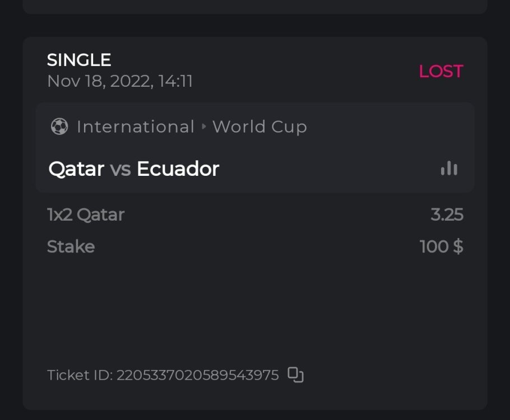Click the 3.25 odds value
This screenshot has height=420, width=510.
447,214
